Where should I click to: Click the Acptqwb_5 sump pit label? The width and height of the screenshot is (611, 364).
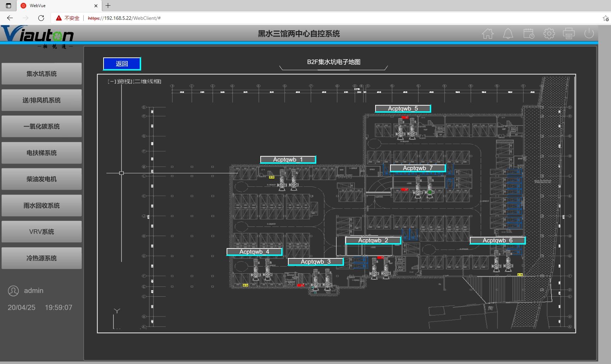pyautogui.click(x=403, y=108)
